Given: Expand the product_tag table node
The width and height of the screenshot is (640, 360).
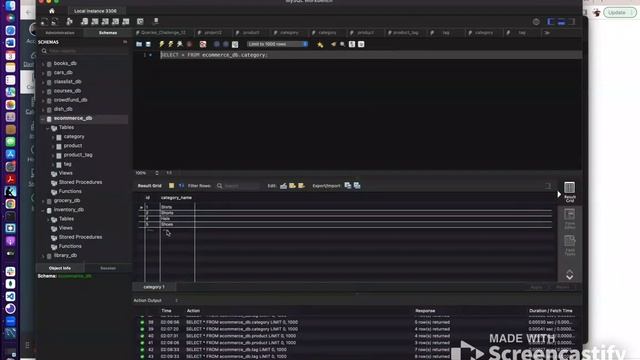Looking at the screenshot, I should pyautogui.click(x=53, y=156).
